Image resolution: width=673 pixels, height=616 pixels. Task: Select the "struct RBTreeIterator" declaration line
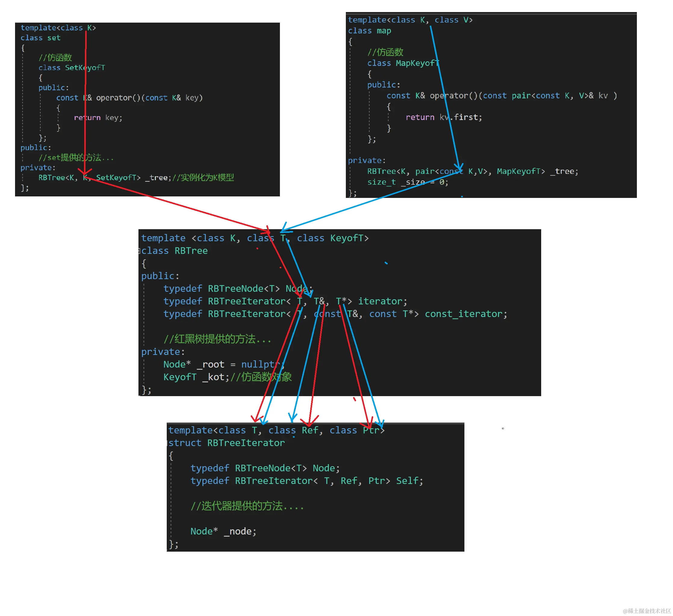tap(227, 443)
